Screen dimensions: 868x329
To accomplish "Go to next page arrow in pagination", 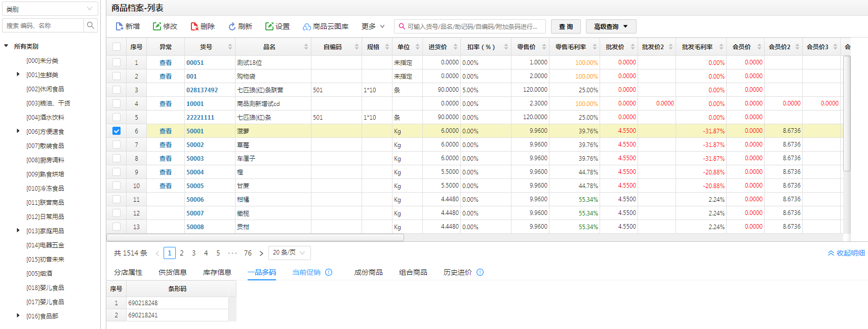I will pyautogui.click(x=261, y=253).
